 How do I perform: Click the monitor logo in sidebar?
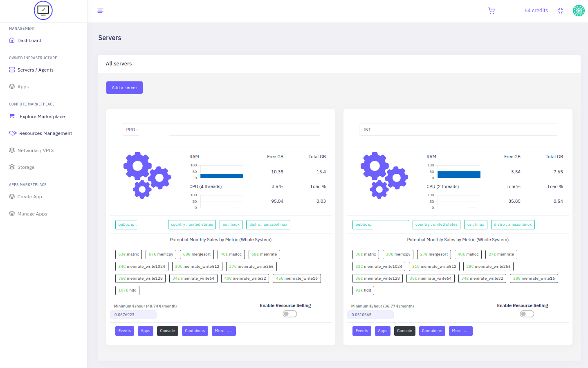click(43, 11)
